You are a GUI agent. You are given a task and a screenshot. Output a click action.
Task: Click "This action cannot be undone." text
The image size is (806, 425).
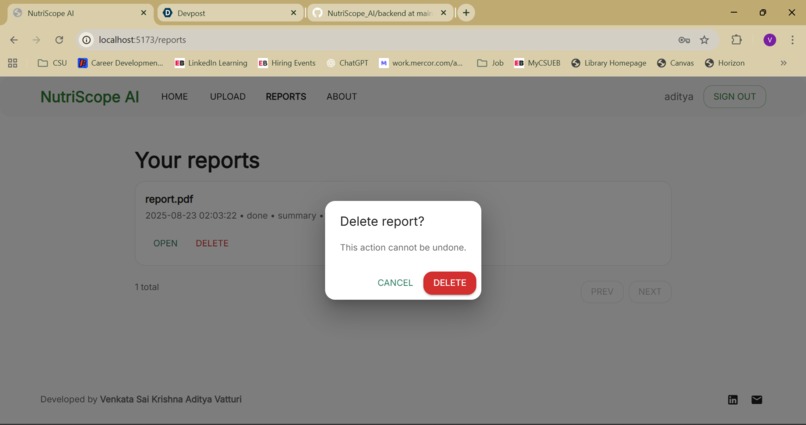pos(403,248)
